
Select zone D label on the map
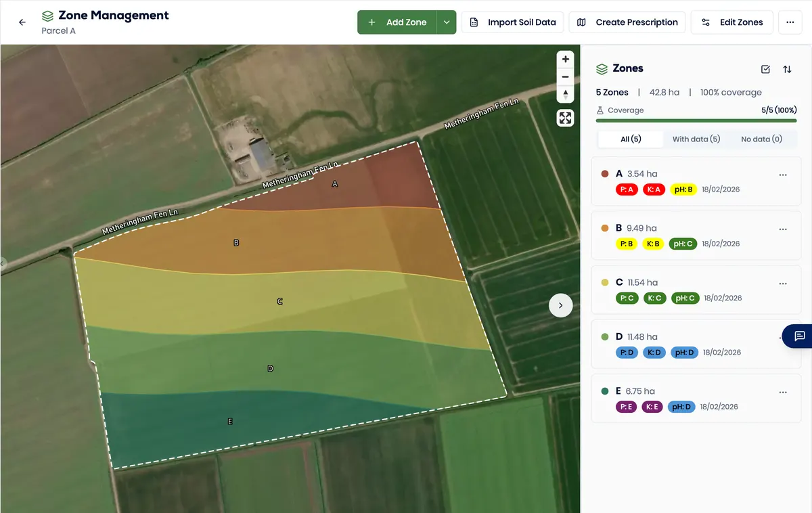pos(270,369)
